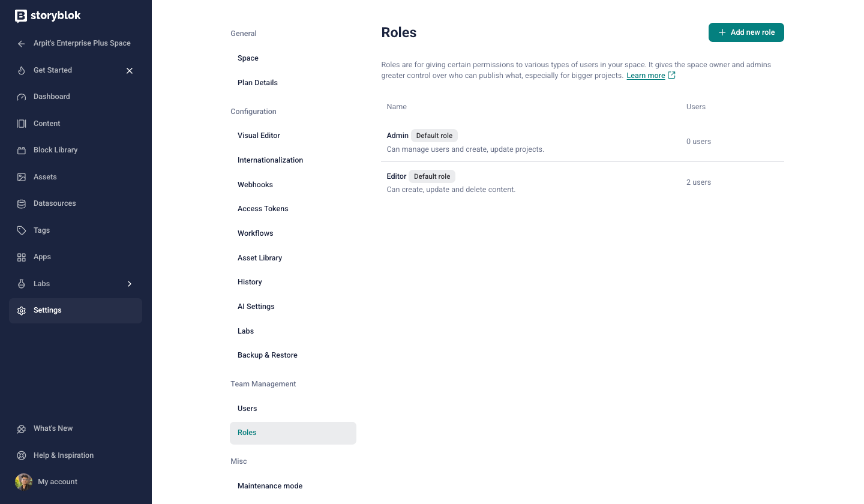
Task: Open the Apps grid icon
Action: click(x=22, y=257)
